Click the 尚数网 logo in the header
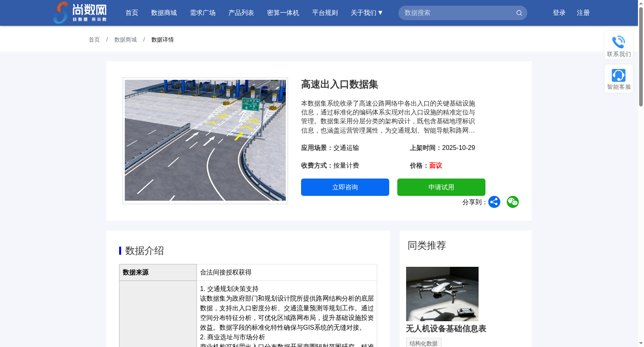 click(80, 12)
